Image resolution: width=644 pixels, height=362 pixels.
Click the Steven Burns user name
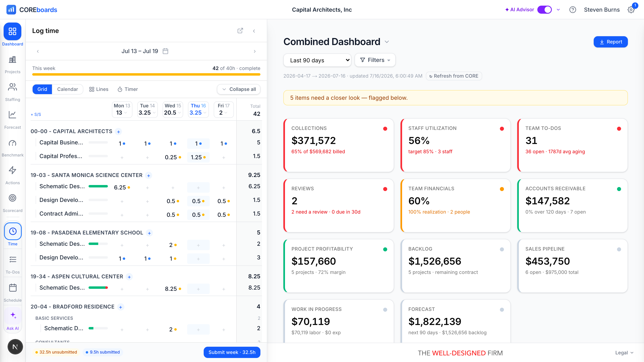click(602, 10)
